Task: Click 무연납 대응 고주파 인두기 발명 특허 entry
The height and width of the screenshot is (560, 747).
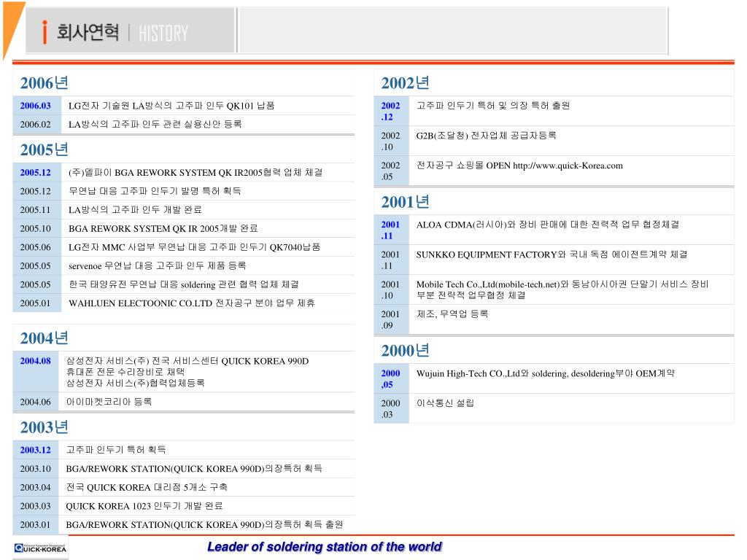Action: point(155,191)
